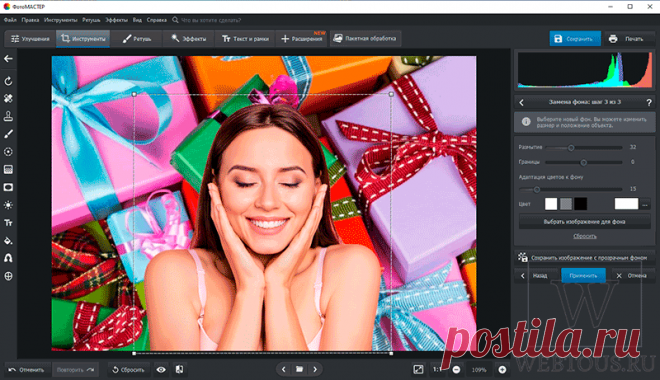Click the blue Применить button
Image resolution: width=660 pixels, height=380 pixels.
click(x=583, y=276)
